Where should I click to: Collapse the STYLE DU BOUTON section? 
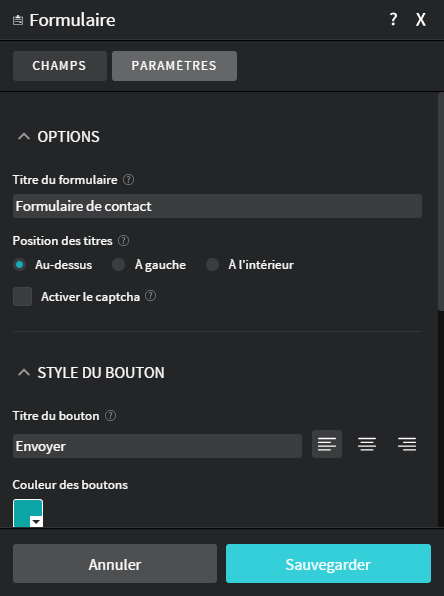24,373
